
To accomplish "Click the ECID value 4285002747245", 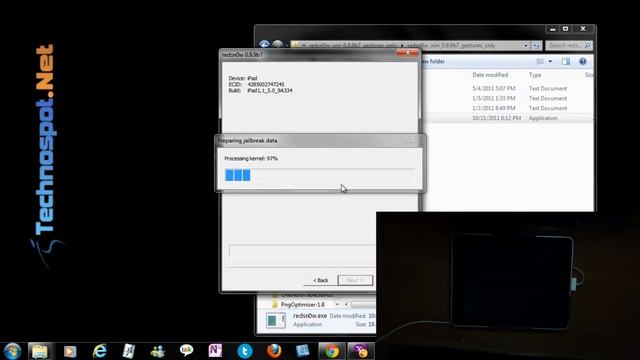I will [266, 84].
